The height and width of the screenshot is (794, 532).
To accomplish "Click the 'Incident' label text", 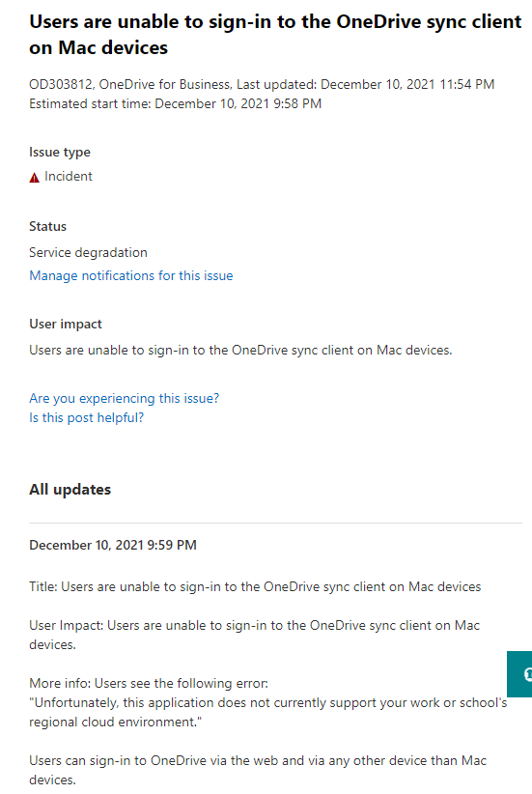I will [x=69, y=176].
